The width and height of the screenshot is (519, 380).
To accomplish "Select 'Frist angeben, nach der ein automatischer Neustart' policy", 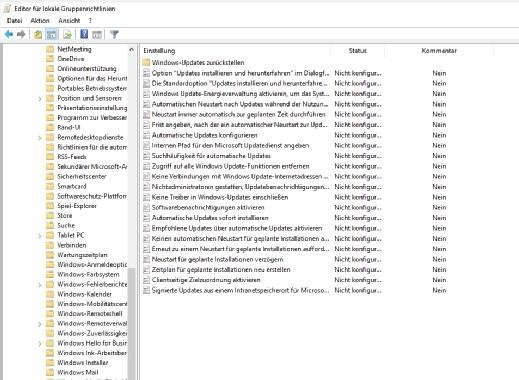I will [x=240, y=125].
